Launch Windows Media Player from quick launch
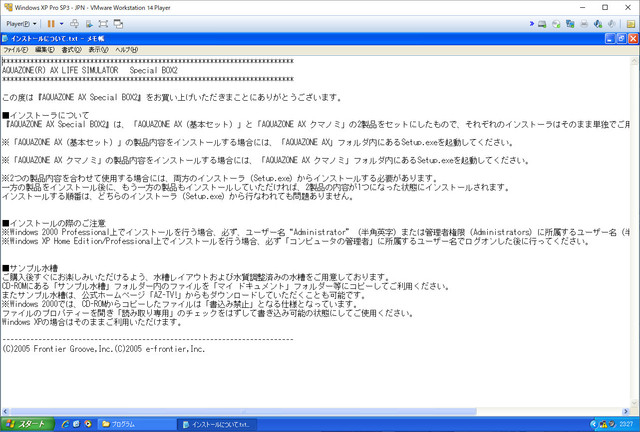This screenshot has width=640, height=432. [x=87, y=424]
